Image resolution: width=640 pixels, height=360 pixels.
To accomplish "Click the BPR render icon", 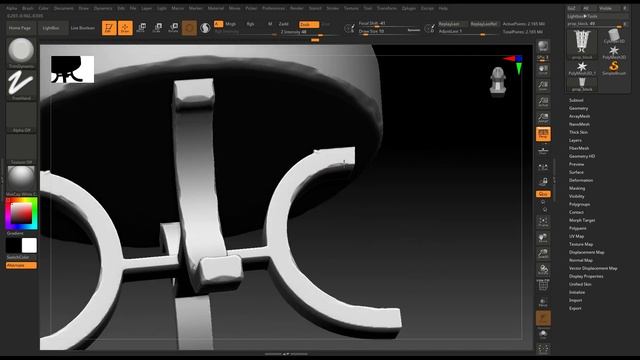I will (x=543, y=45).
